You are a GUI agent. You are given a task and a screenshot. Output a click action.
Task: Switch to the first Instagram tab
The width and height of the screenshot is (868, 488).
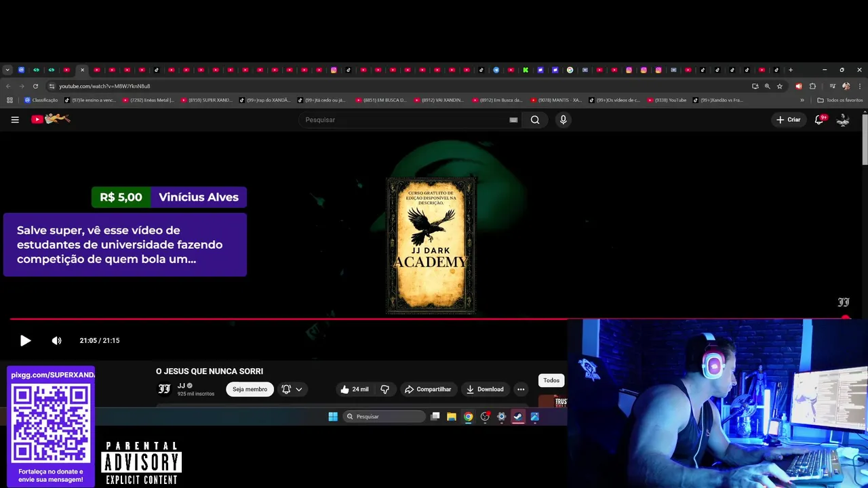(334, 70)
